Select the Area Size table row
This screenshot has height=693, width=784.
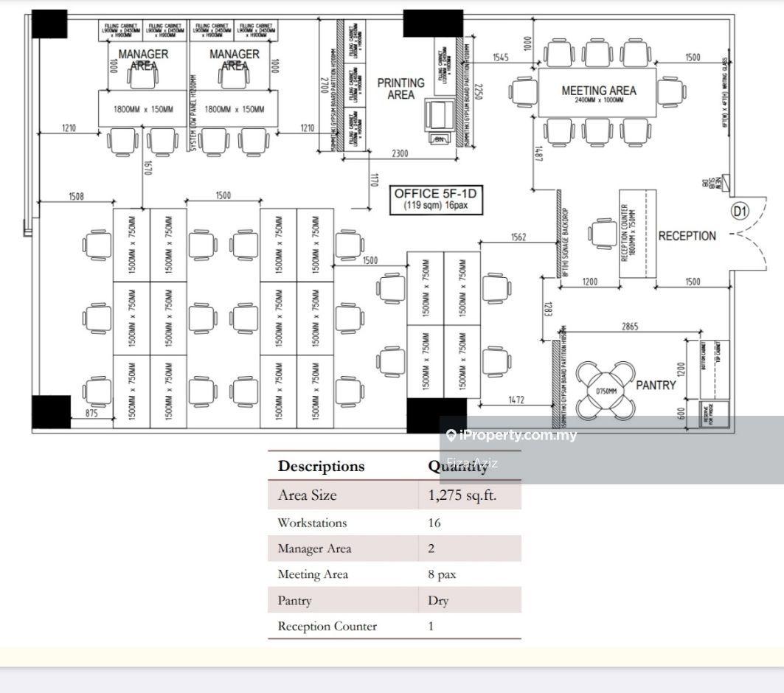[394, 495]
